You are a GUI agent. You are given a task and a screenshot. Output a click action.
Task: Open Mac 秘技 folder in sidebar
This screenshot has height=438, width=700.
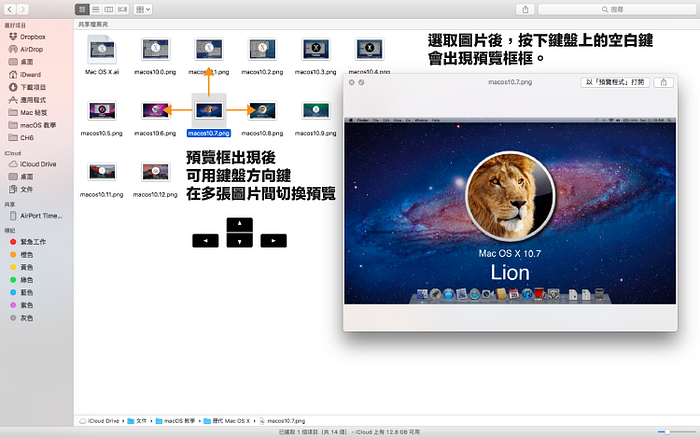tap(33, 113)
